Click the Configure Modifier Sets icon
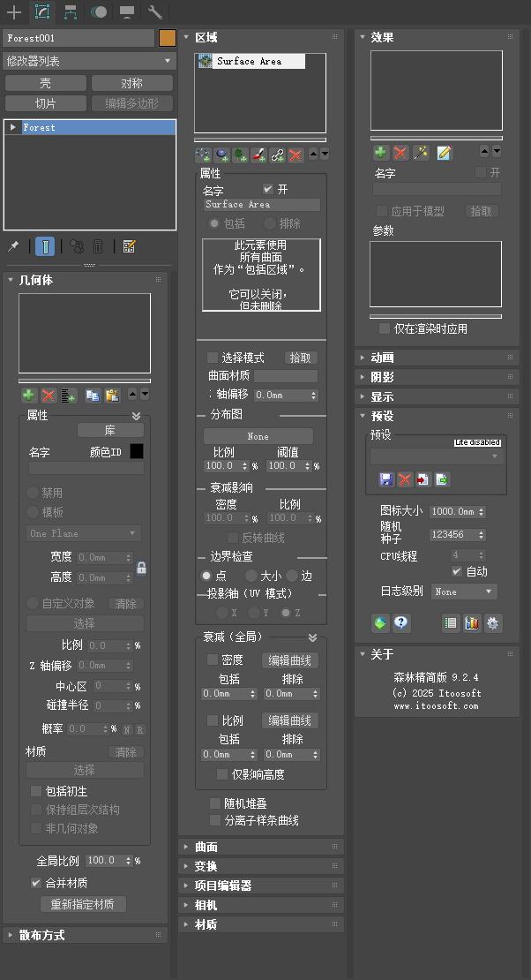This screenshot has height=980, width=531. coord(130,247)
